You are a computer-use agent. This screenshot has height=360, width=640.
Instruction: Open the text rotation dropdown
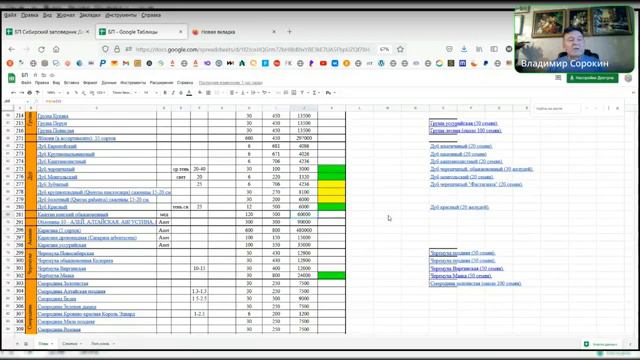266,93
